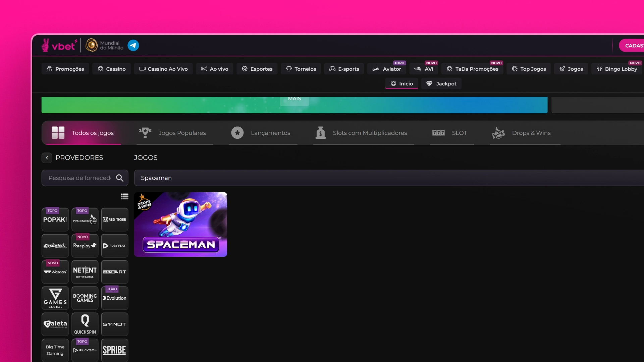Select the Evolution provider

[115, 298]
